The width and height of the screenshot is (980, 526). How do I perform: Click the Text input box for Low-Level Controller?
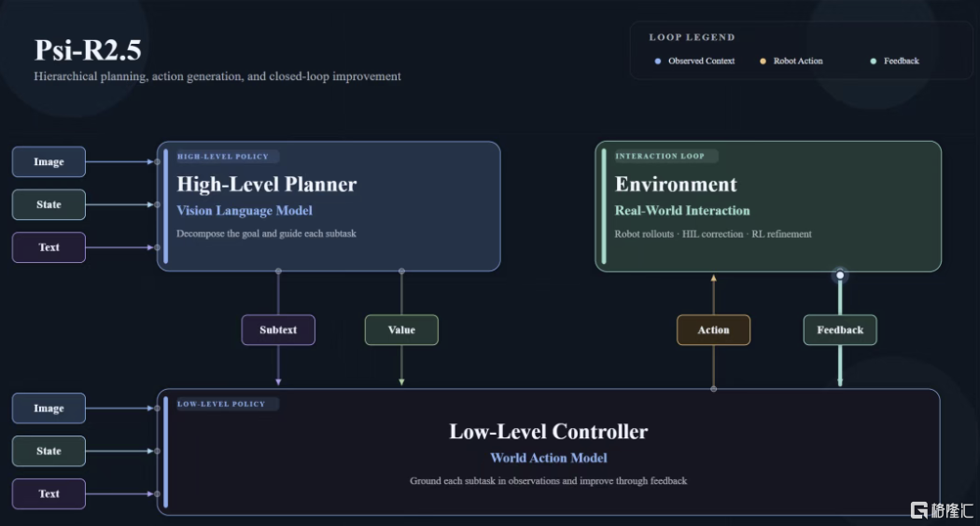(x=49, y=493)
